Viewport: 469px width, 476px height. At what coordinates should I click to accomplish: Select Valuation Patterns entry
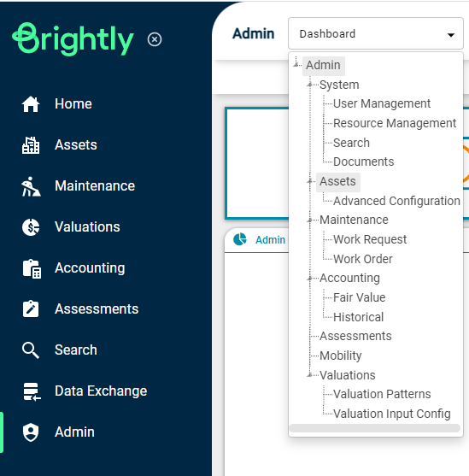click(382, 394)
